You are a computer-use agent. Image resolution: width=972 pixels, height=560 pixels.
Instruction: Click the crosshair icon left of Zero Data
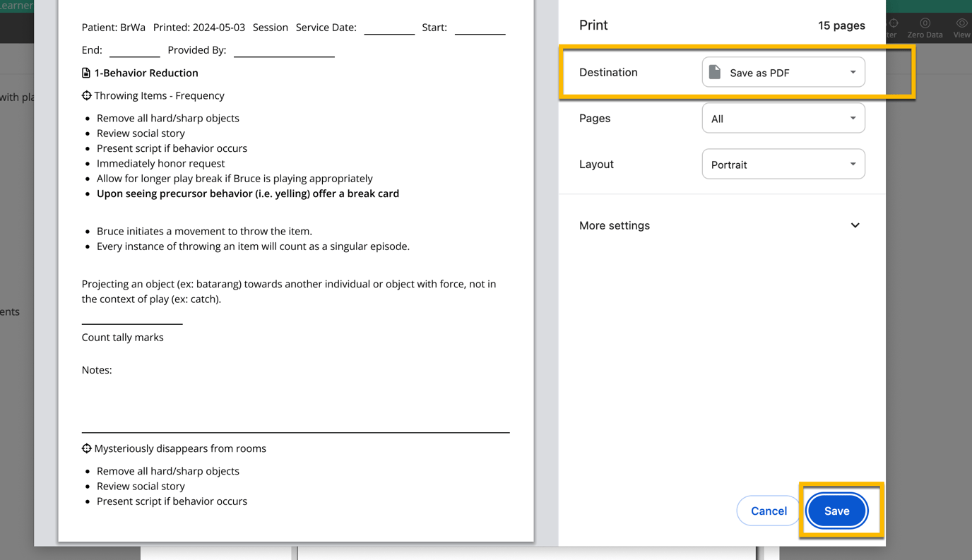[x=894, y=23]
